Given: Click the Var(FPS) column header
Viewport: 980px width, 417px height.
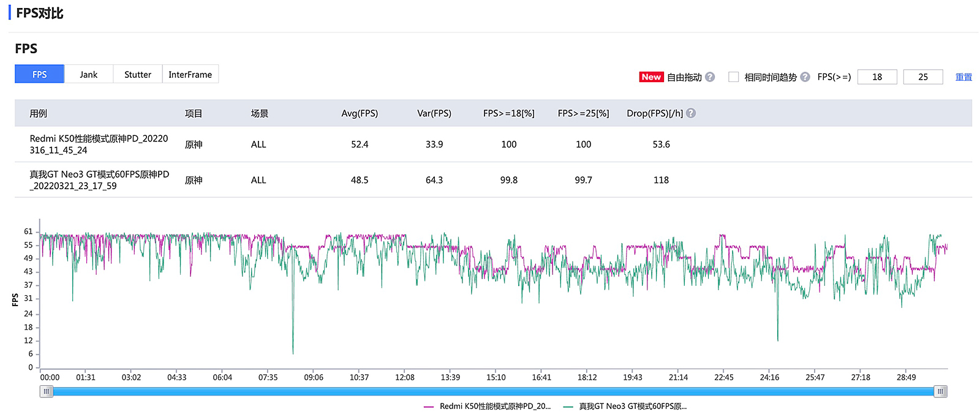Looking at the screenshot, I should point(434,113).
